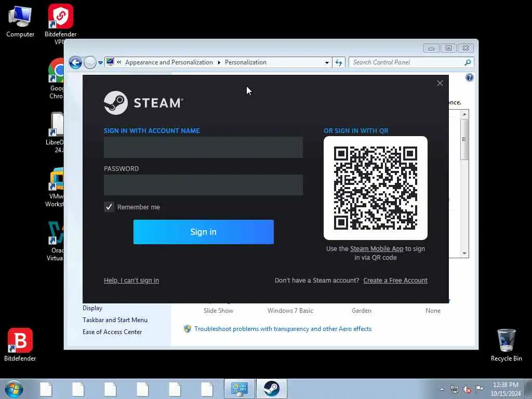Select the Bitdefender VPN desktop icon
This screenshot has height=399, width=532.
(60, 24)
